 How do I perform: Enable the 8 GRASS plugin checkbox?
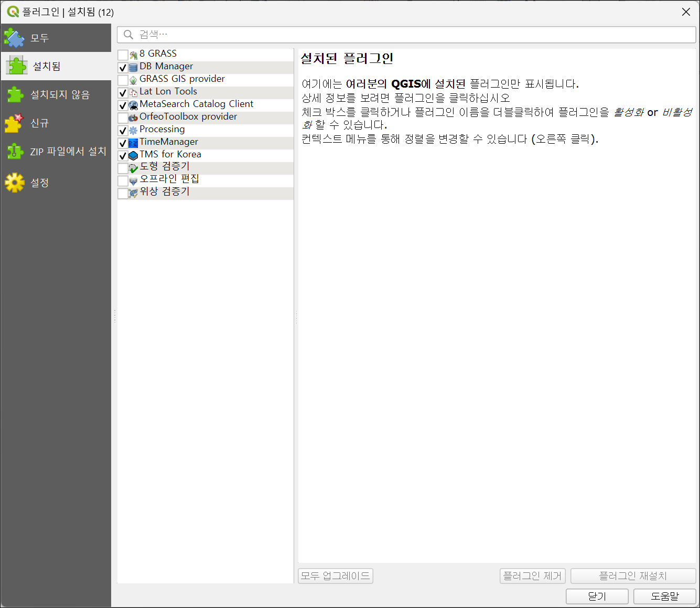coord(123,55)
